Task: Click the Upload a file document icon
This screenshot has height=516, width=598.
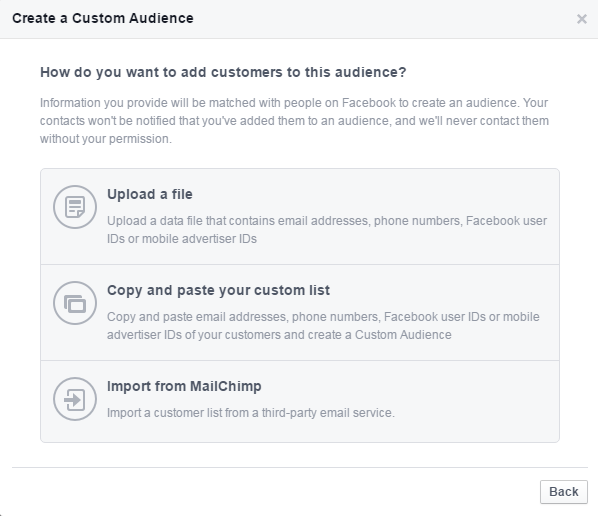Action: pyautogui.click(x=75, y=207)
